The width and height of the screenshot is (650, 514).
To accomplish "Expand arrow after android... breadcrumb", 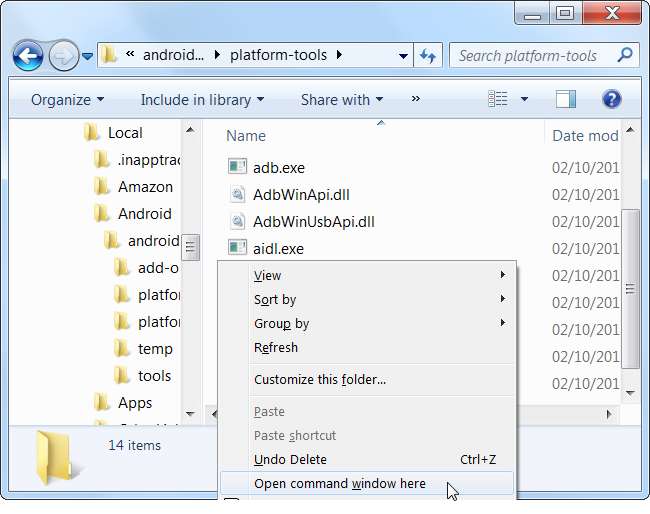I will tap(217, 55).
